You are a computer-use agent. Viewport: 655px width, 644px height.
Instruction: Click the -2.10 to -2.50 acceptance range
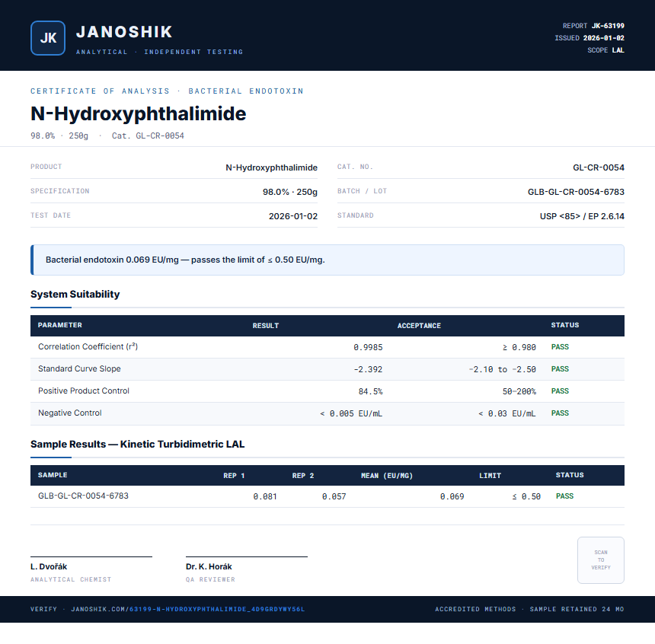tap(503, 369)
